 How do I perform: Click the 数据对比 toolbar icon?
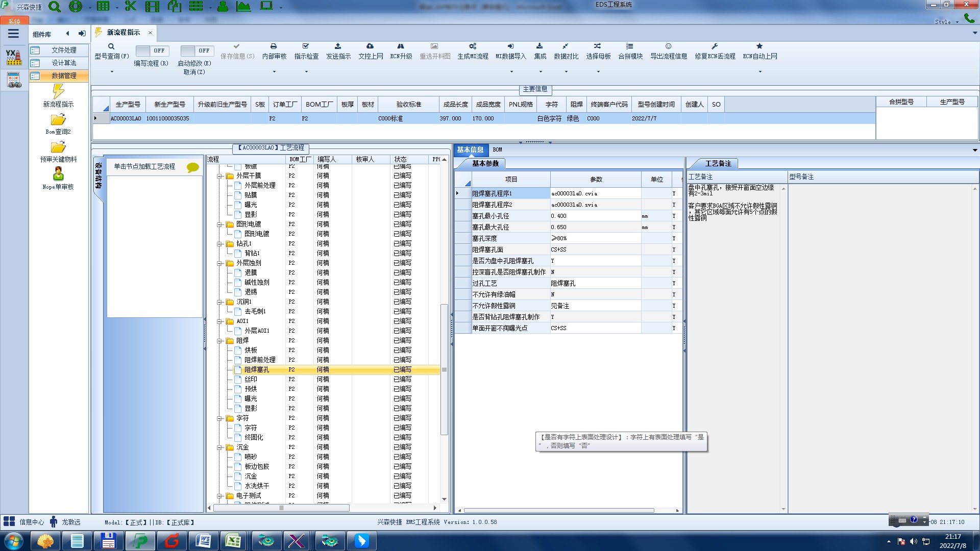[566, 46]
